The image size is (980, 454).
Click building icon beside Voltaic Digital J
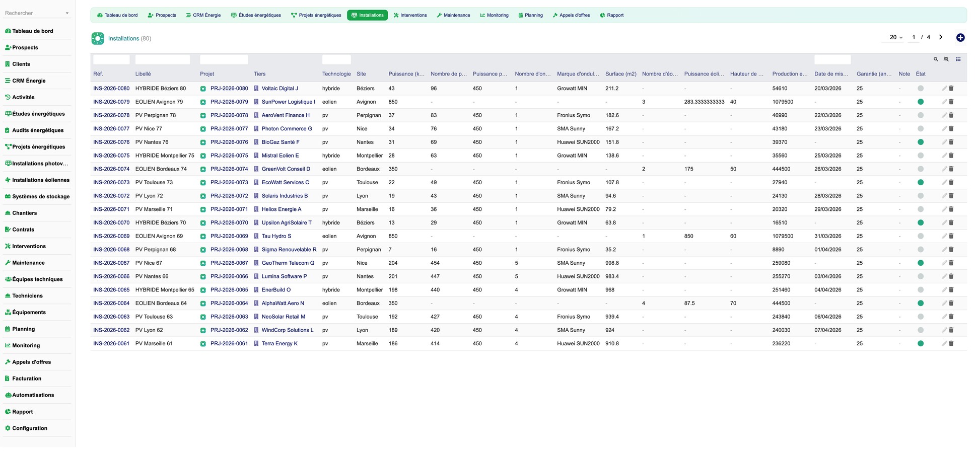pyautogui.click(x=256, y=89)
